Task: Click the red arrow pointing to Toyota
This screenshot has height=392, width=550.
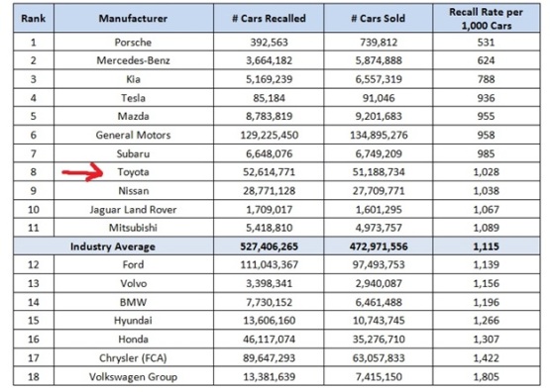Action: coord(83,172)
